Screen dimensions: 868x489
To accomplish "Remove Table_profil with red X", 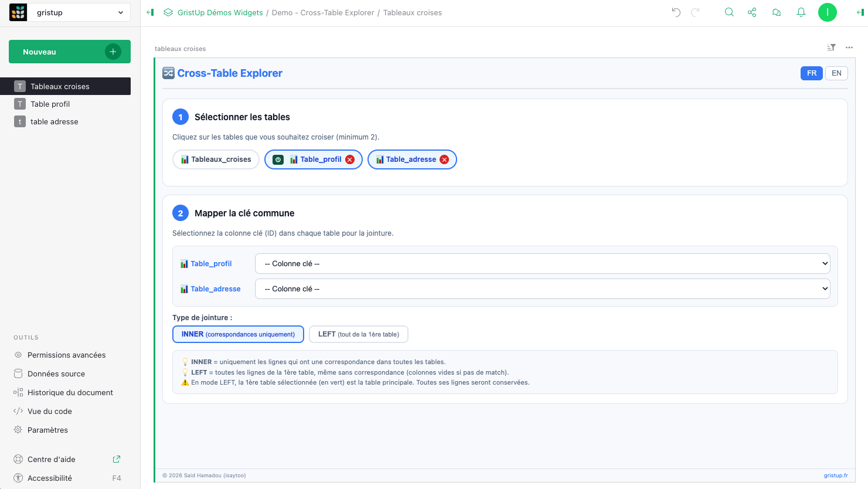I will coord(350,159).
